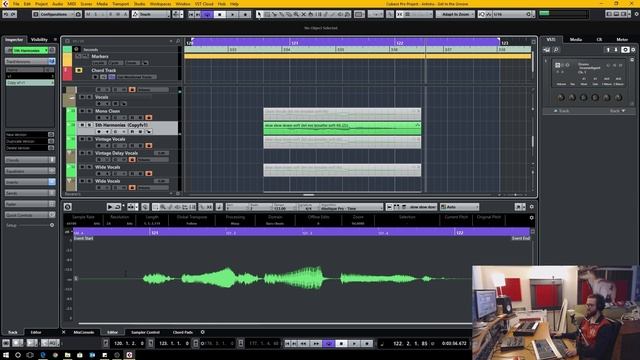Click New Version in Inspector
This screenshot has width=640, height=360.
tap(29, 134)
